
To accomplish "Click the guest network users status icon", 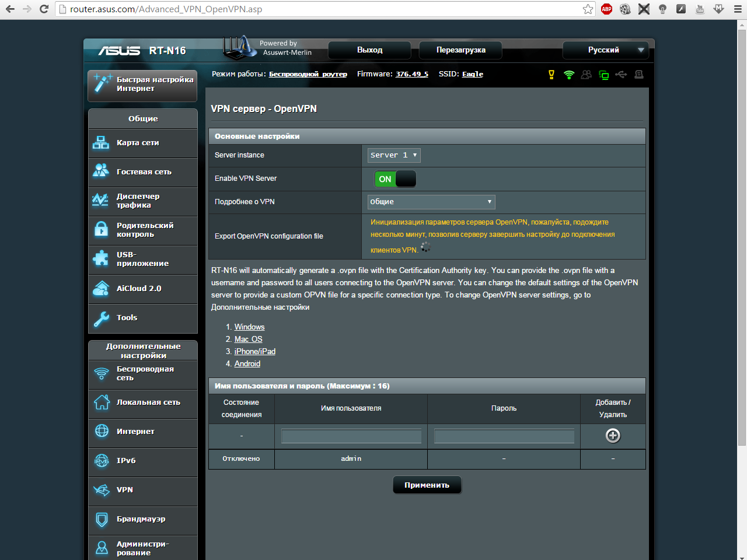I will tap(587, 75).
